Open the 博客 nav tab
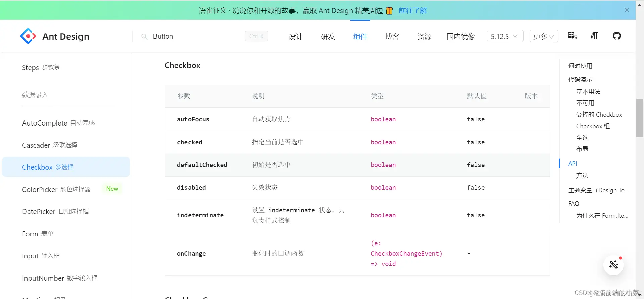The width and height of the screenshot is (644, 299). [x=392, y=36]
